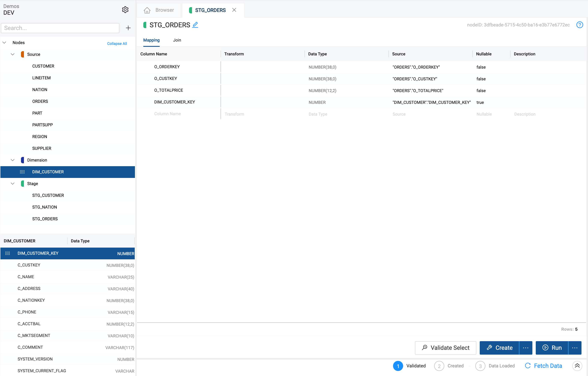Switch to the Mapping tab

pos(151,40)
